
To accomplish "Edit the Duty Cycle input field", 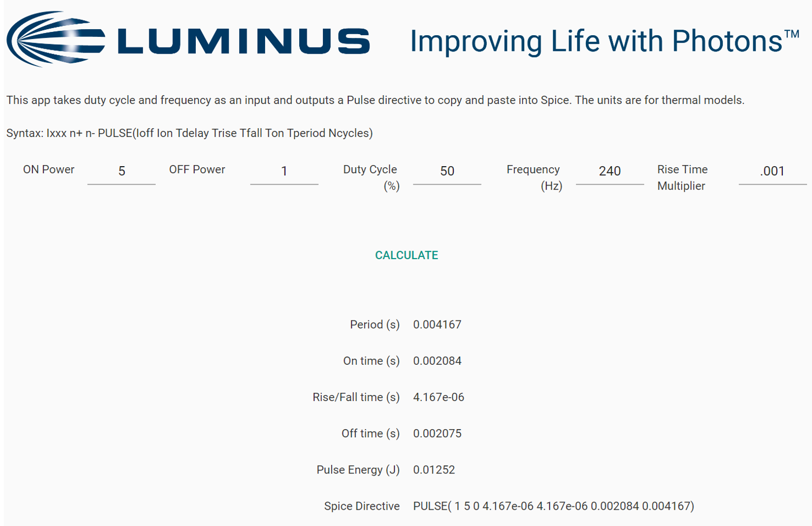I will tap(447, 172).
